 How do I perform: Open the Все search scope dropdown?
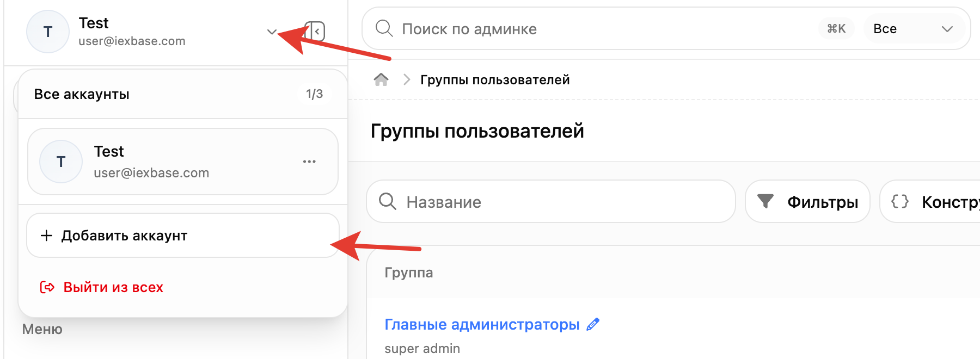pos(913,29)
